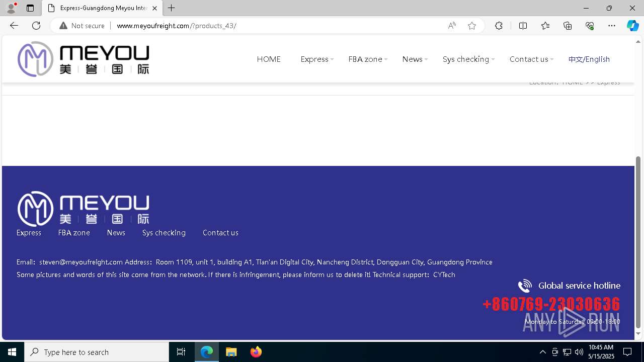Click the MEYOU header logo
This screenshot has width=644, height=362.
click(x=84, y=59)
